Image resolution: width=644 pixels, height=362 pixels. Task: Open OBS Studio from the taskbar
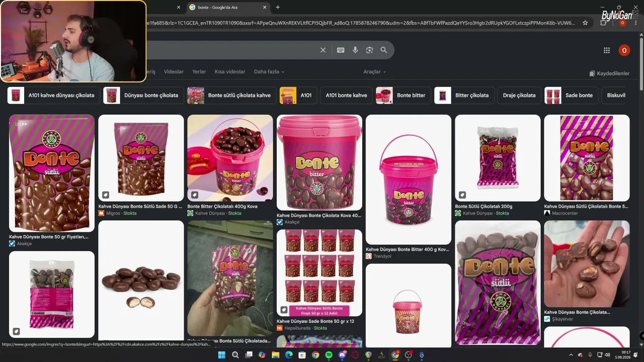pos(409,355)
